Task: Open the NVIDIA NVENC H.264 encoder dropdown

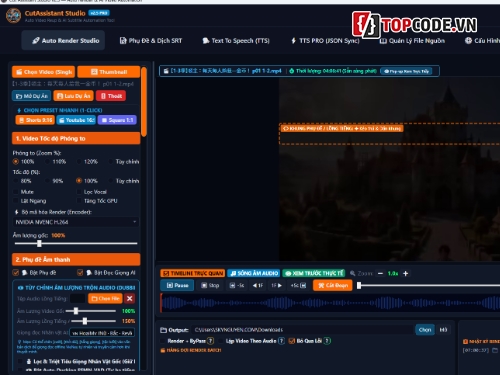Action: coord(76,222)
